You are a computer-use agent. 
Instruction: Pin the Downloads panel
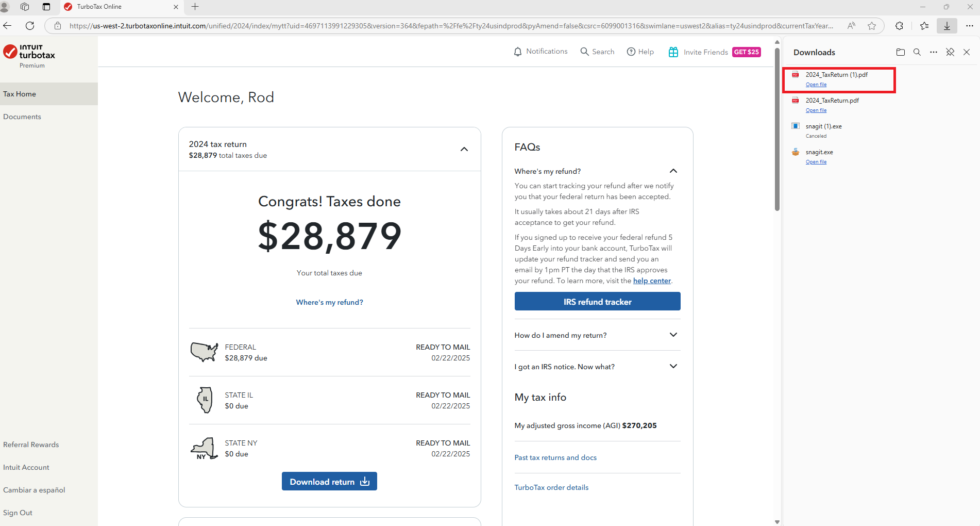(950, 52)
